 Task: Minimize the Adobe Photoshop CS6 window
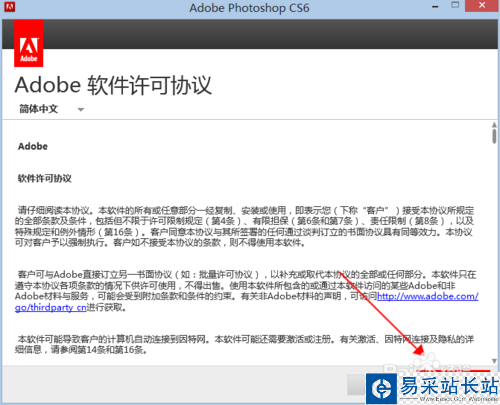435,6
